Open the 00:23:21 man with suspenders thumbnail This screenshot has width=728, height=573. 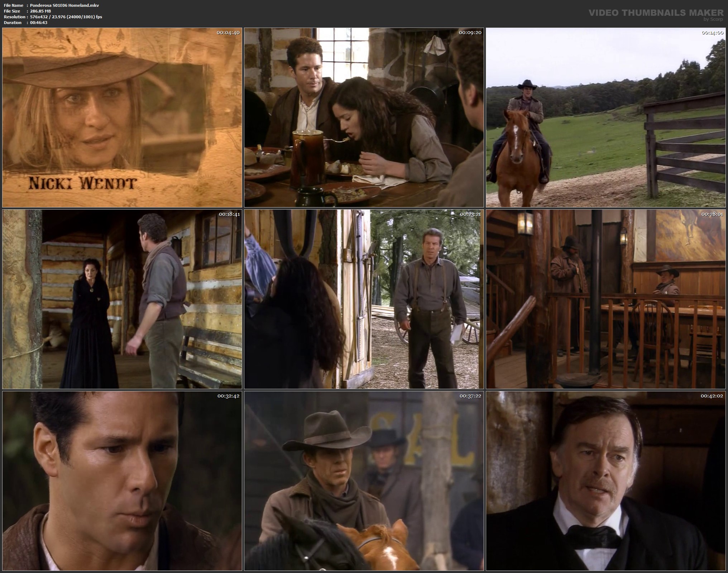click(364, 299)
